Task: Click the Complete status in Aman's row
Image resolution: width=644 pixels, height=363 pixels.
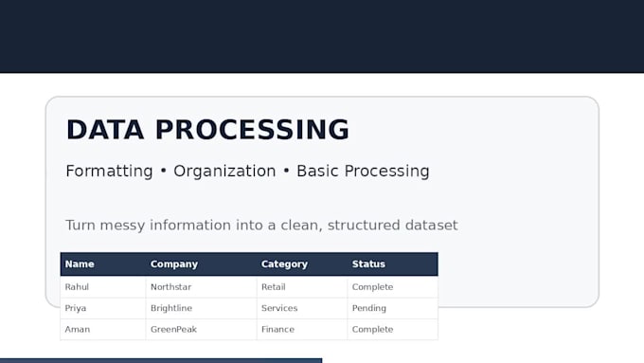Action: click(x=393, y=330)
